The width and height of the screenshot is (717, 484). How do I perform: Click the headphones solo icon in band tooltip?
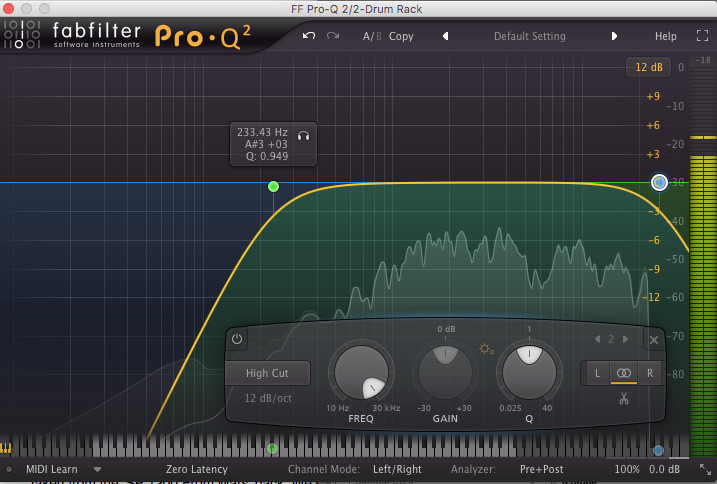pos(304,135)
